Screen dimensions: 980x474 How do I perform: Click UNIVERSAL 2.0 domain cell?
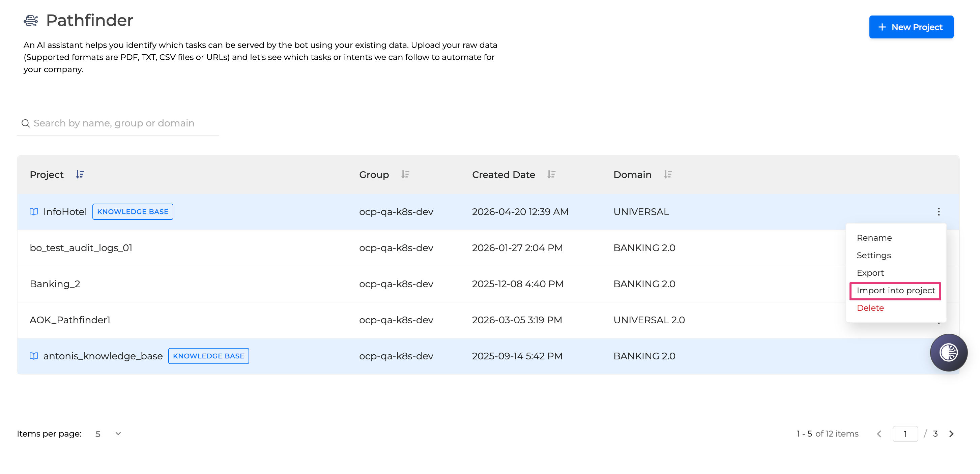point(649,320)
